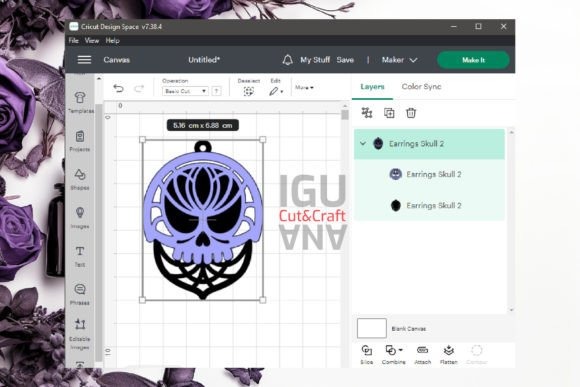Select the black Earrings Skull 2 layer
This screenshot has height=387, width=580.
point(429,205)
